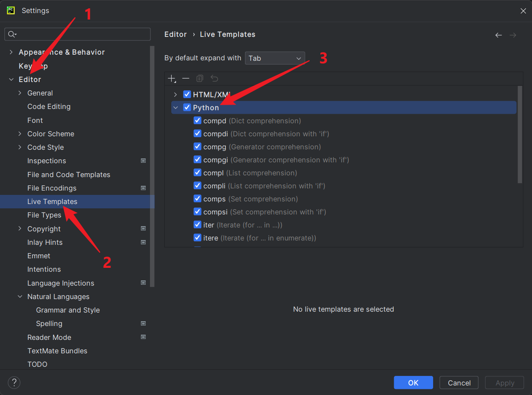
Task: Select File Types in the settings tree
Action: pos(44,215)
